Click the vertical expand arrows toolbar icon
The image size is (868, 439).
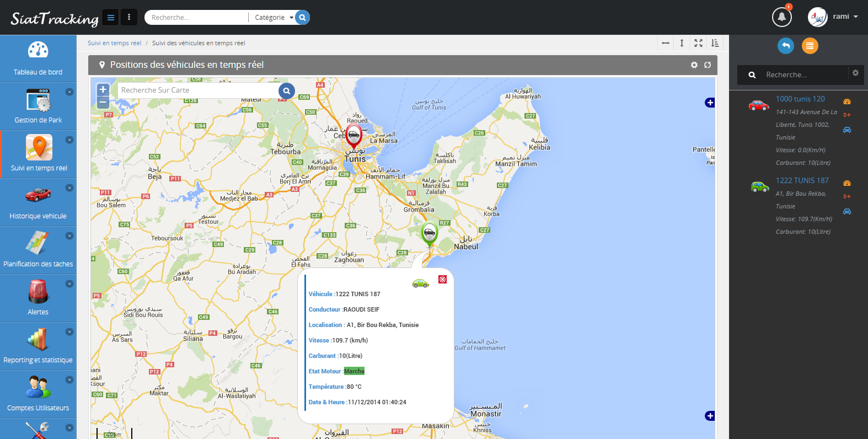(682, 43)
